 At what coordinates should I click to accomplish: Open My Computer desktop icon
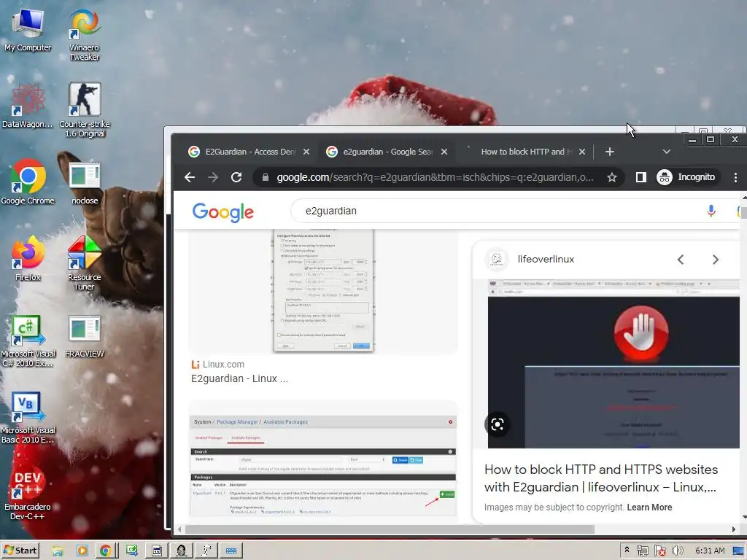coord(28,31)
